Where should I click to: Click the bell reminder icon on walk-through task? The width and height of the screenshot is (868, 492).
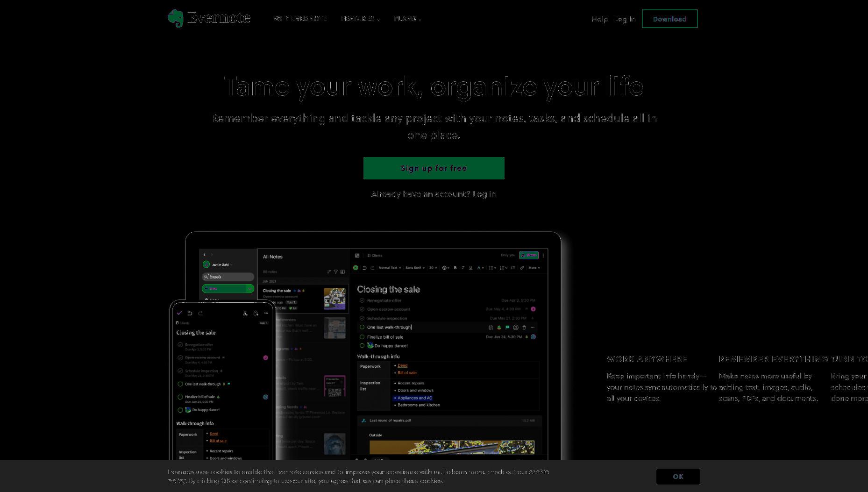[x=499, y=328]
